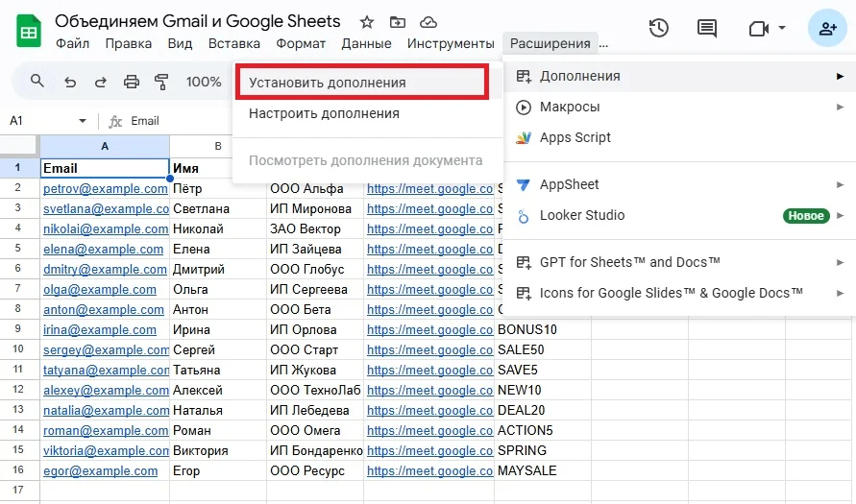Image resolution: width=856 pixels, height=504 pixels.
Task: Click the share add-person button
Action: [827, 29]
